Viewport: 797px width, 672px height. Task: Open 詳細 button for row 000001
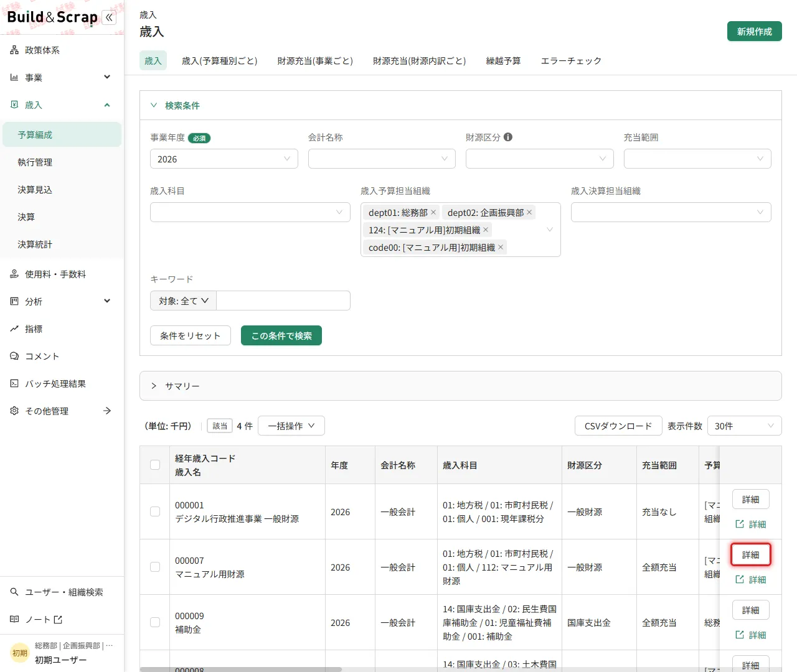click(x=751, y=500)
